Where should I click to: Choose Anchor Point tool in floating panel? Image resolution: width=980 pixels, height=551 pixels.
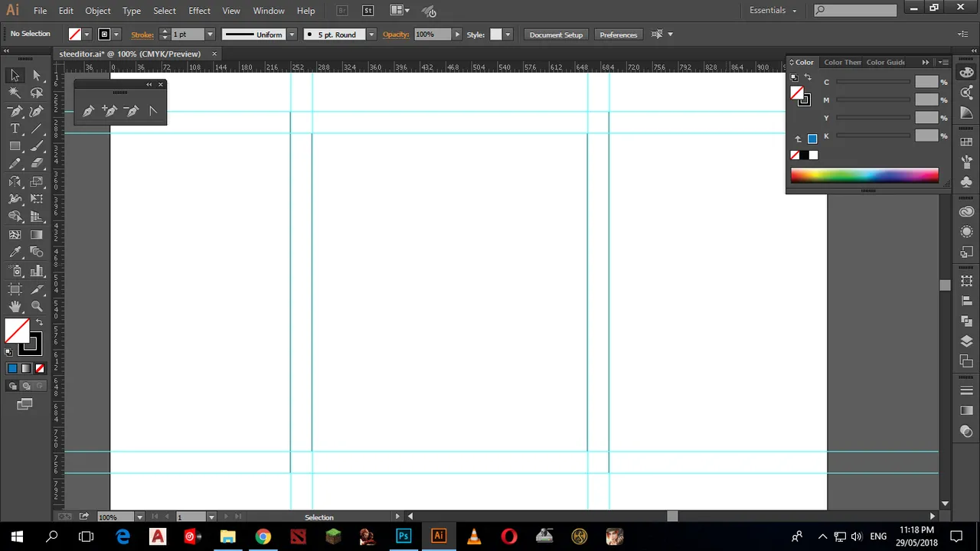[152, 111]
